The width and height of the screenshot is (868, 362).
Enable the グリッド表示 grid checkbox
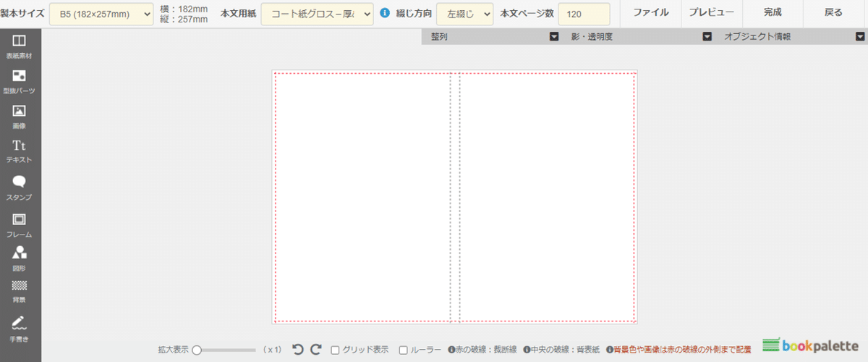click(336, 350)
